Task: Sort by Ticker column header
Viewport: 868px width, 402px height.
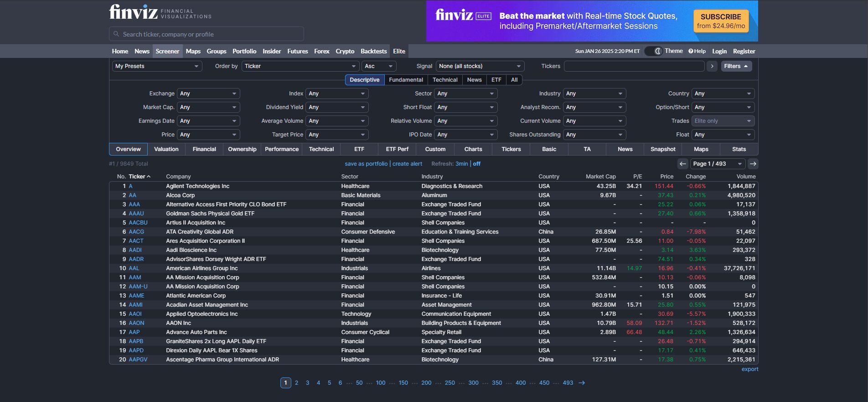Action: [x=139, y=177]
